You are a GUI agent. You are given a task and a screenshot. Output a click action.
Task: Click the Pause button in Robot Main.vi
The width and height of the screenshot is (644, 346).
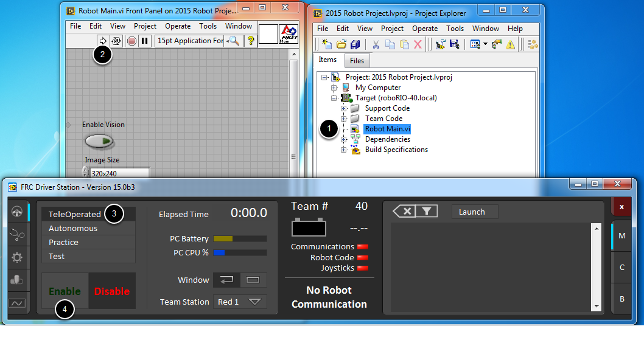tap(145, 41)
